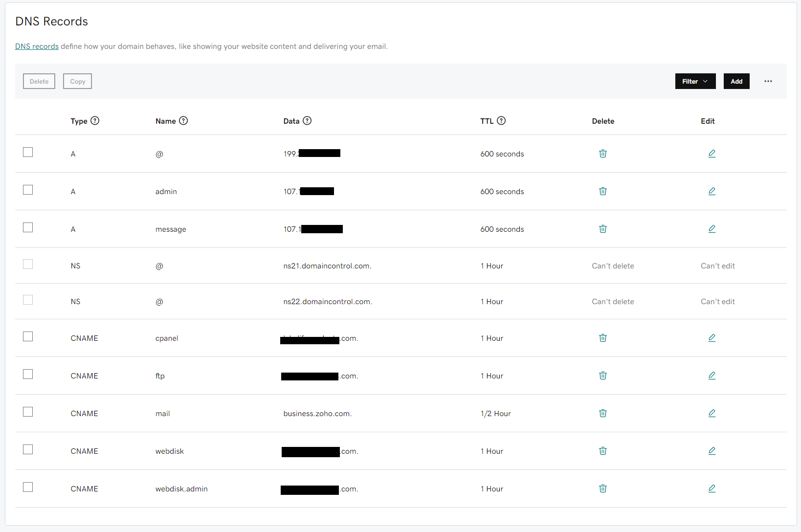Image resolution: width=801 pixels, height=532 pixels.
Task: Tick the checkbox for mail CNAME row
Action: coord(28,412)
